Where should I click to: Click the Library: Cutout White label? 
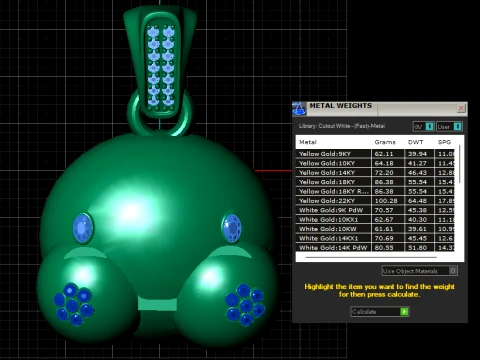(x=342, y=126)
